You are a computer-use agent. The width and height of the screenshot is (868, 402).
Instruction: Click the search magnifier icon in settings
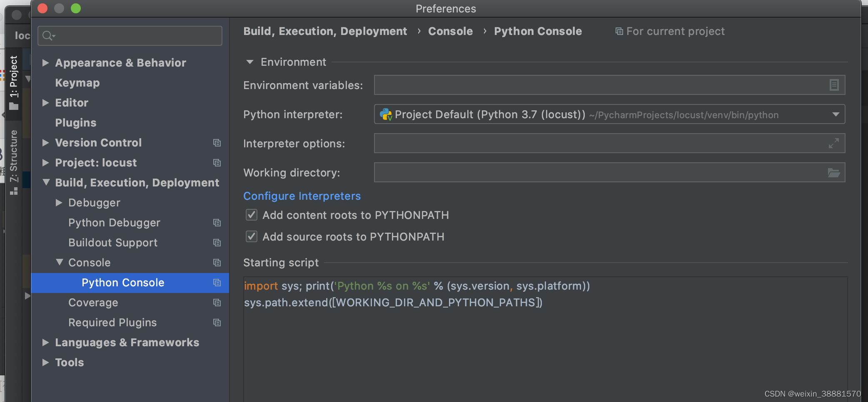[48, 36]
